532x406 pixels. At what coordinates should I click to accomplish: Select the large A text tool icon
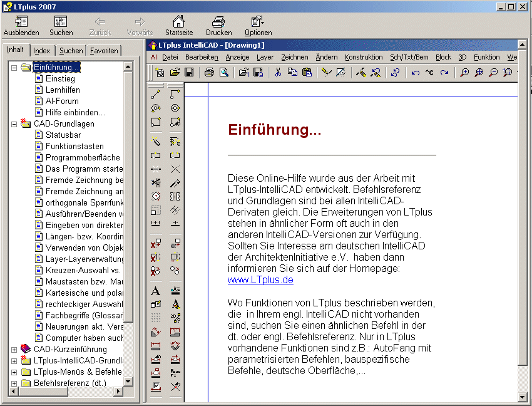tap(155, 291)
